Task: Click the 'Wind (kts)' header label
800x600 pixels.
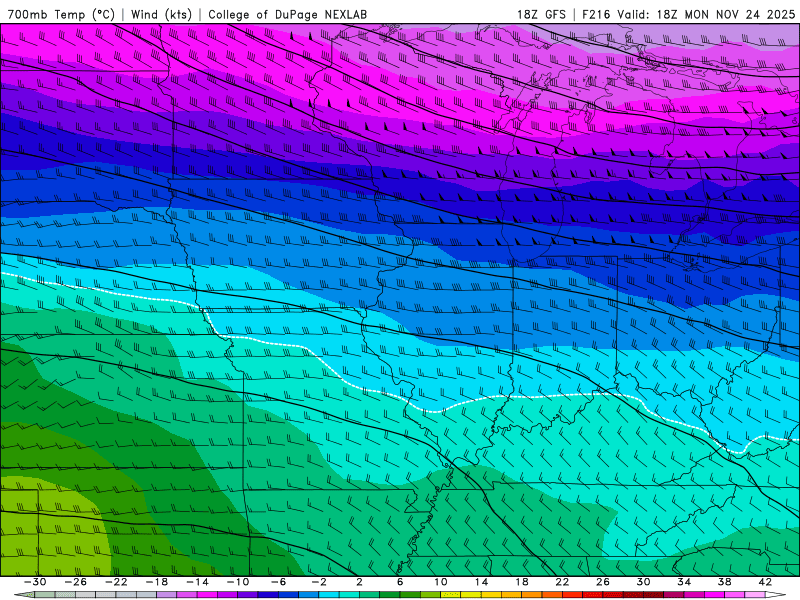Action: 162,14
